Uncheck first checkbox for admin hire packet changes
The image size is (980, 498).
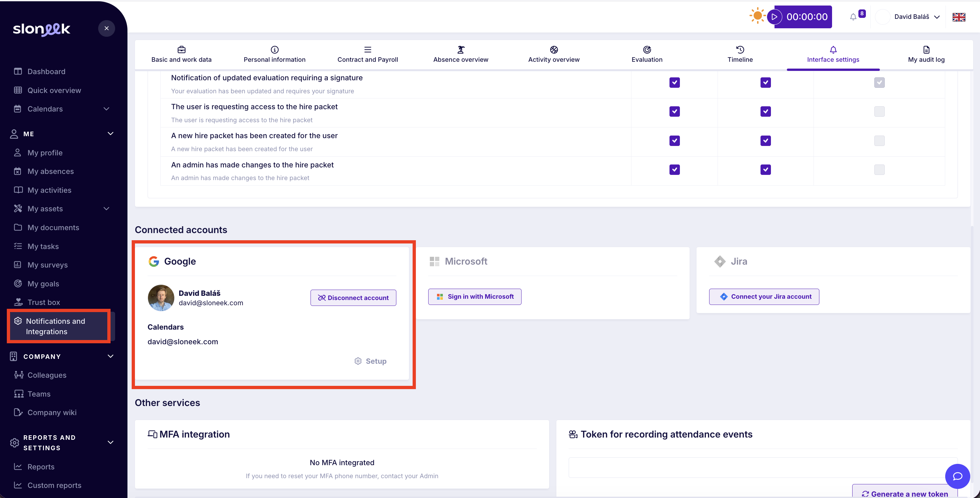point(674,170)
